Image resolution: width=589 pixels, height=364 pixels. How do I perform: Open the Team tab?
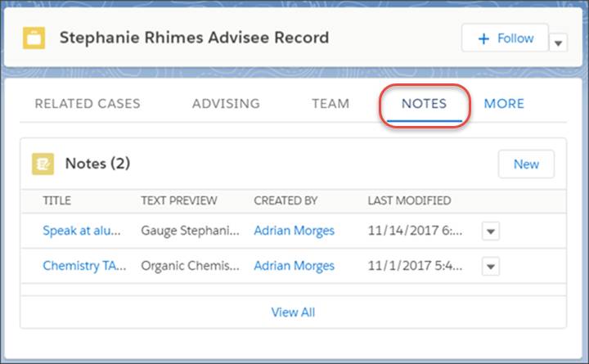330,103
